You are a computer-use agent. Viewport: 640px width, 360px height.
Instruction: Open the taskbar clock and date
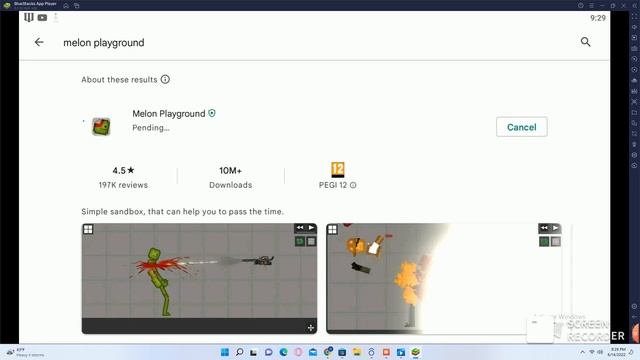pos(617,352)
